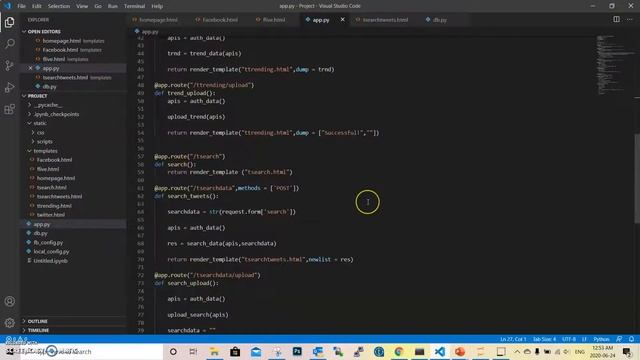This screenshot has width=640, height=360.
Task: Open the Accounts menu icon
Action: click(10, 301)
